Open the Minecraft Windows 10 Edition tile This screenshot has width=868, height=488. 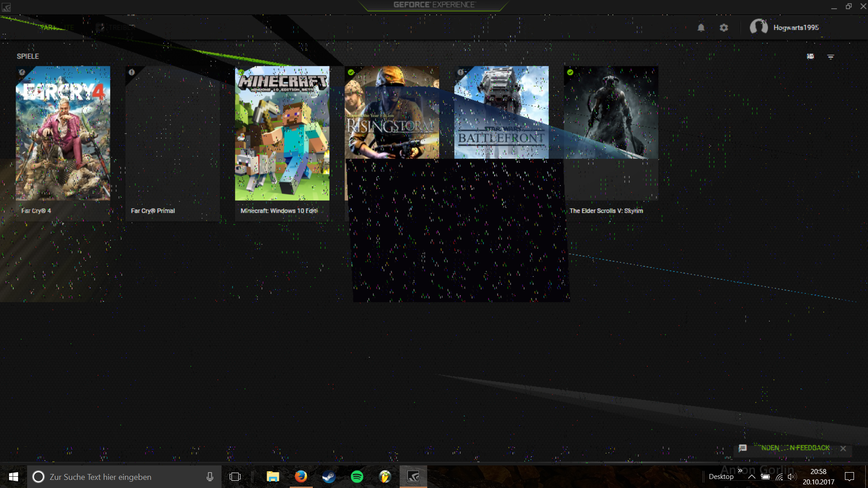282,133
